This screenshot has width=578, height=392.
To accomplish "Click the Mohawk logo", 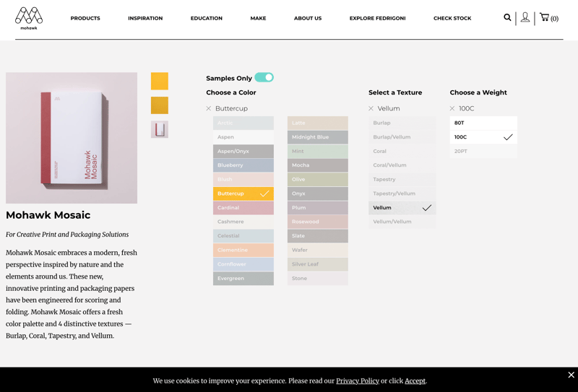I will point(29,18).
